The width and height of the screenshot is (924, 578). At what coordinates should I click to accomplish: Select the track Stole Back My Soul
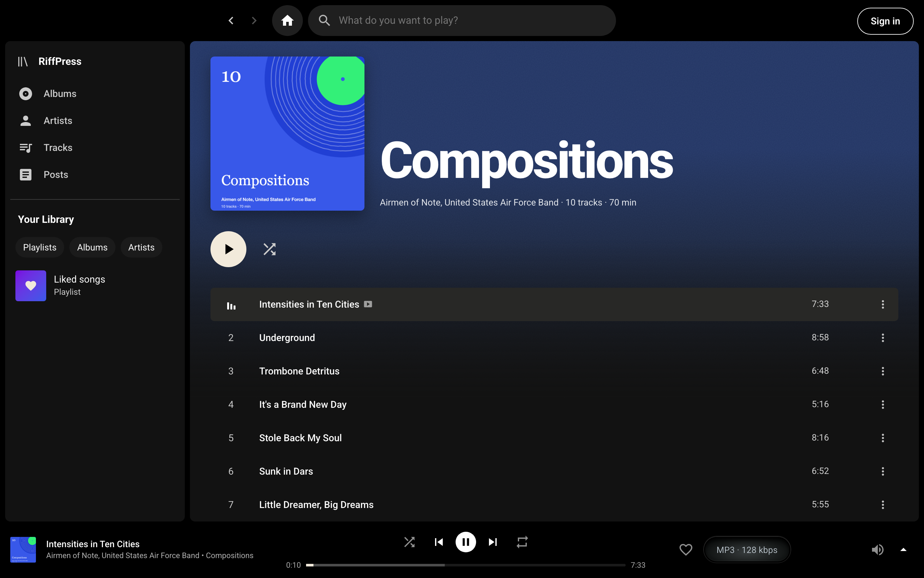pos(554,438)
